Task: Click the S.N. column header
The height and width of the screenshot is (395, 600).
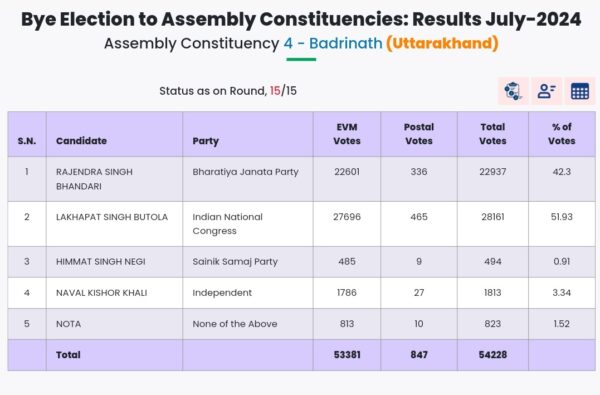Action: (27, 141)
